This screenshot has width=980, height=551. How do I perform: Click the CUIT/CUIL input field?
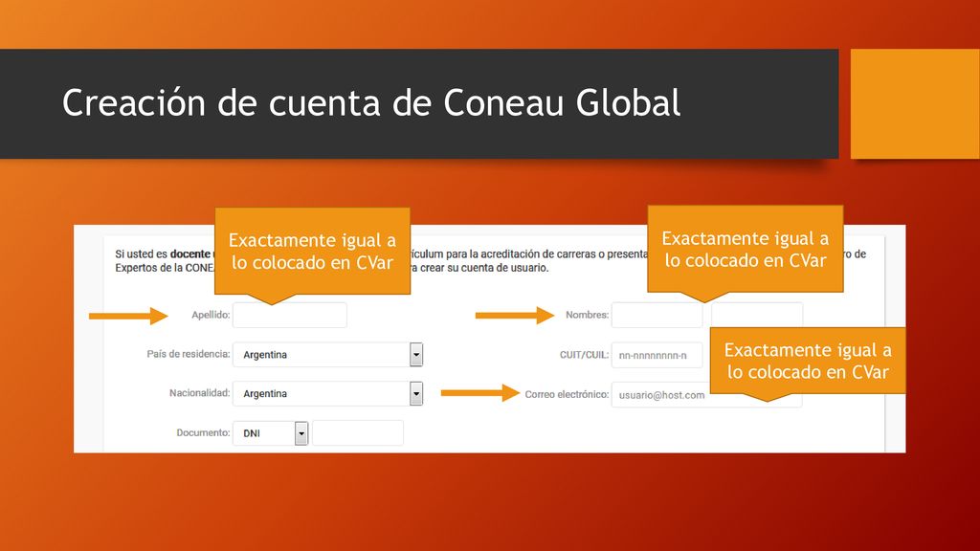[x=657, y=355]
